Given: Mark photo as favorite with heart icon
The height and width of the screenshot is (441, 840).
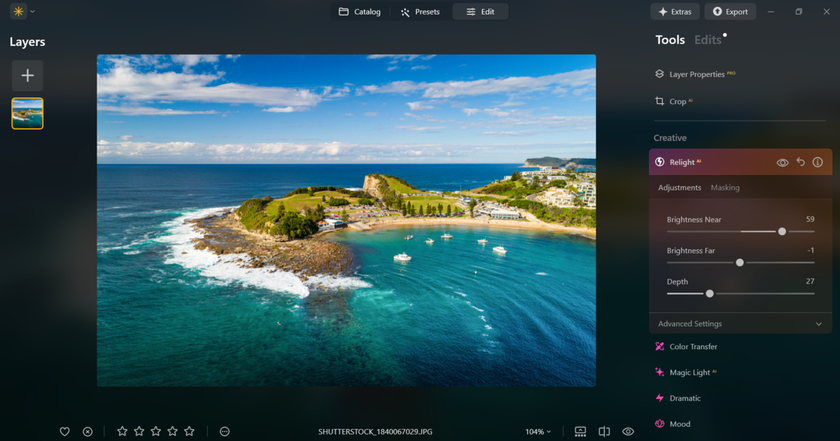Looking at the screenshot, I should click(65, 431).
